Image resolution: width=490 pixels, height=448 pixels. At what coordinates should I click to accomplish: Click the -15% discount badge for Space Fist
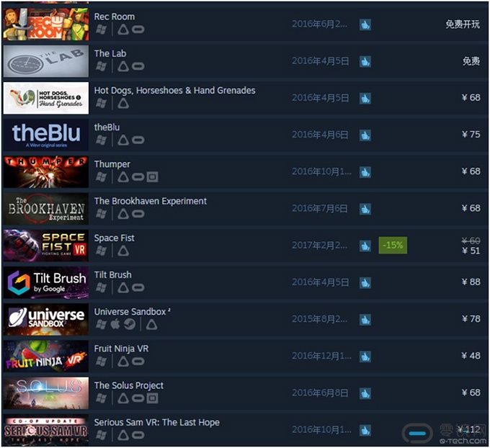[393, 245]
